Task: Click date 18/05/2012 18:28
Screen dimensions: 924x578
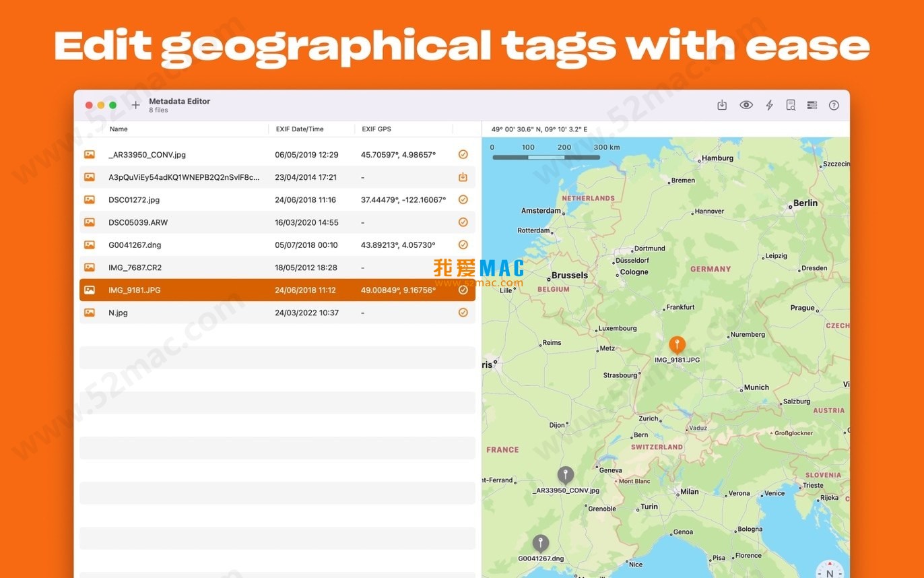Action: pyautogui.click(x=306, y=267)
